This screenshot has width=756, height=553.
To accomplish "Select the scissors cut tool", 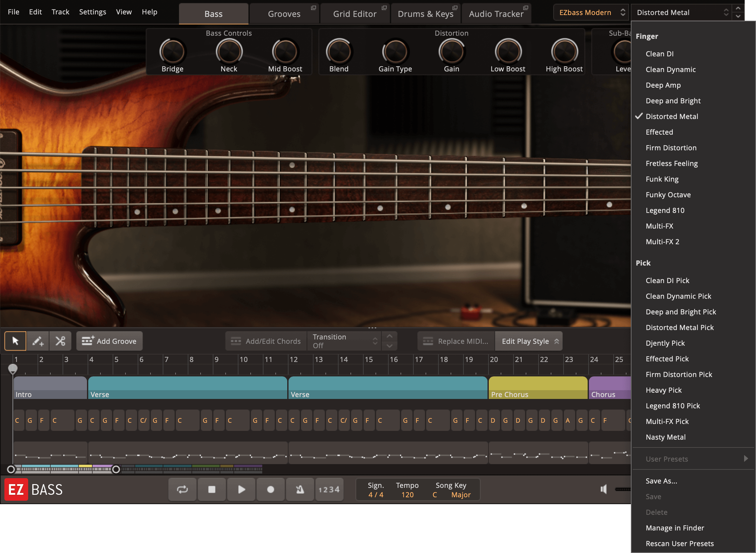I will [x=60, y=341].
